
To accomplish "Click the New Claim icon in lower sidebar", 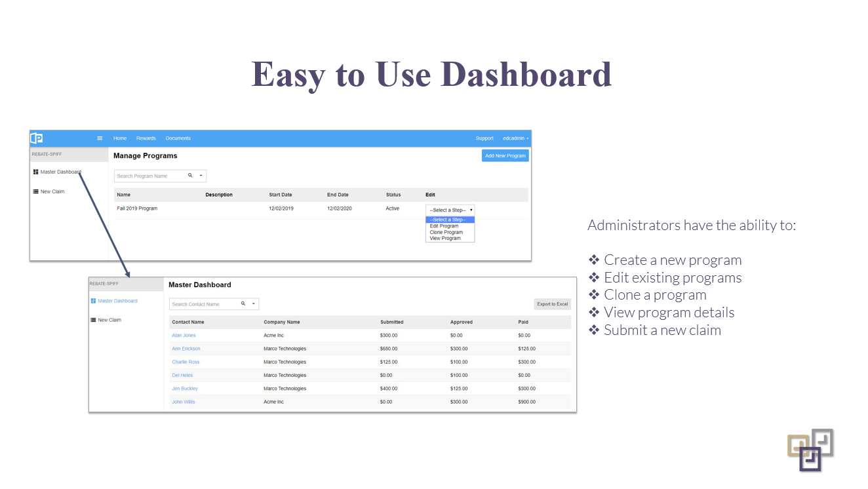I will point(92,321).
